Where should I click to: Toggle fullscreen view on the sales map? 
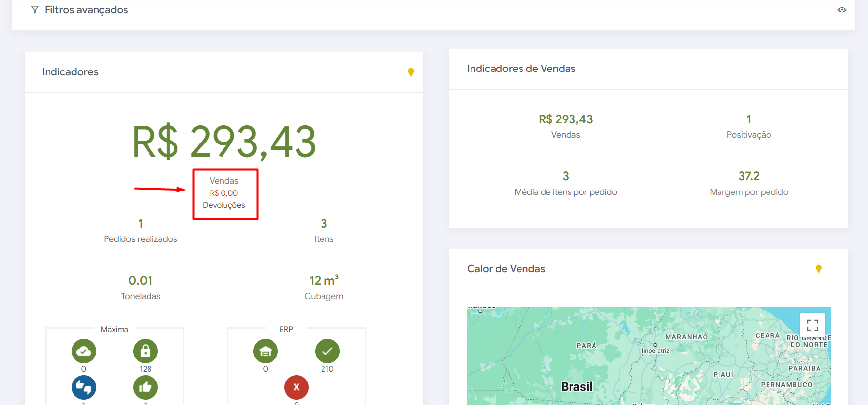point(812,325)
